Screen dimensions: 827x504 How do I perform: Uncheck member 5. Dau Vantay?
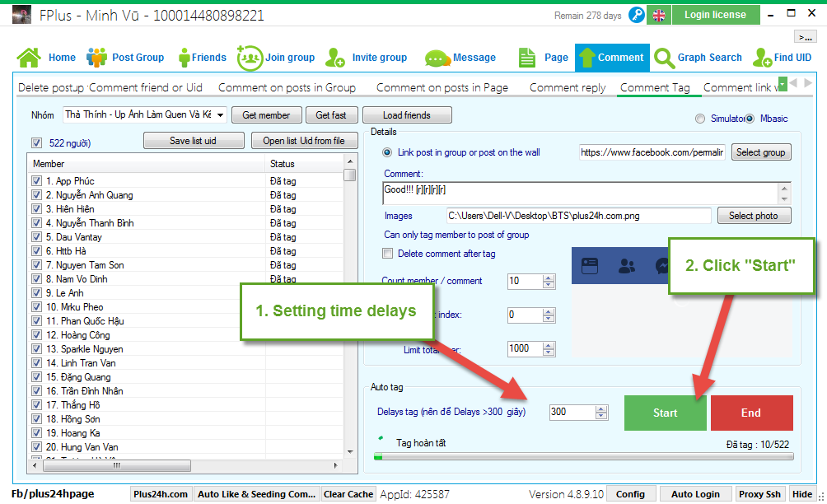click(x=36, y=236)
